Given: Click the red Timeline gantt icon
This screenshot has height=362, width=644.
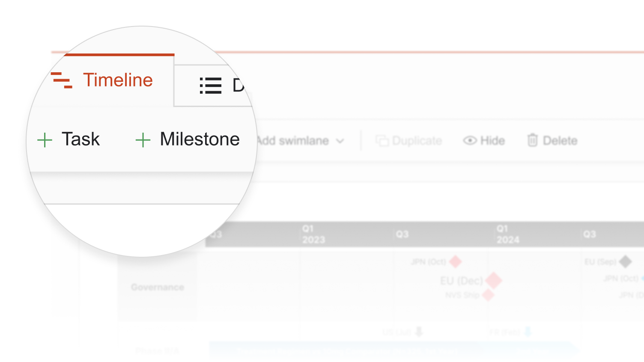Looking at the screenshot, I should coord(62,80).
